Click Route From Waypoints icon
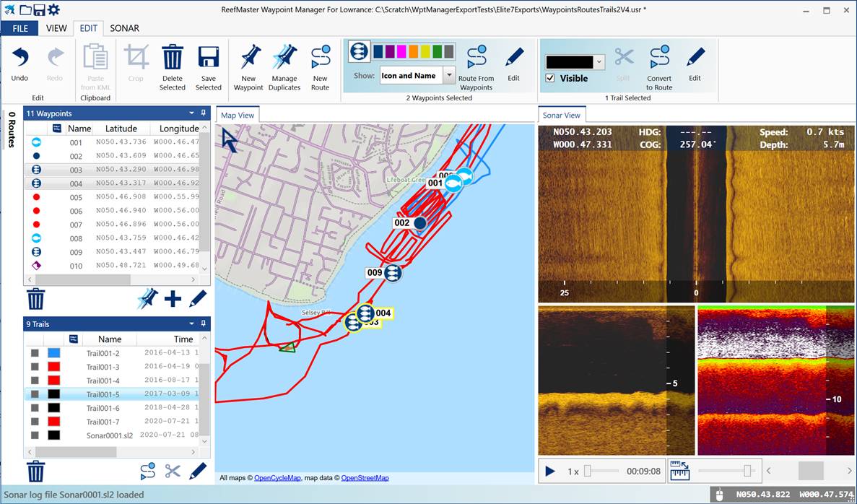This screenshot has height=504, width=857. point(476,58)
